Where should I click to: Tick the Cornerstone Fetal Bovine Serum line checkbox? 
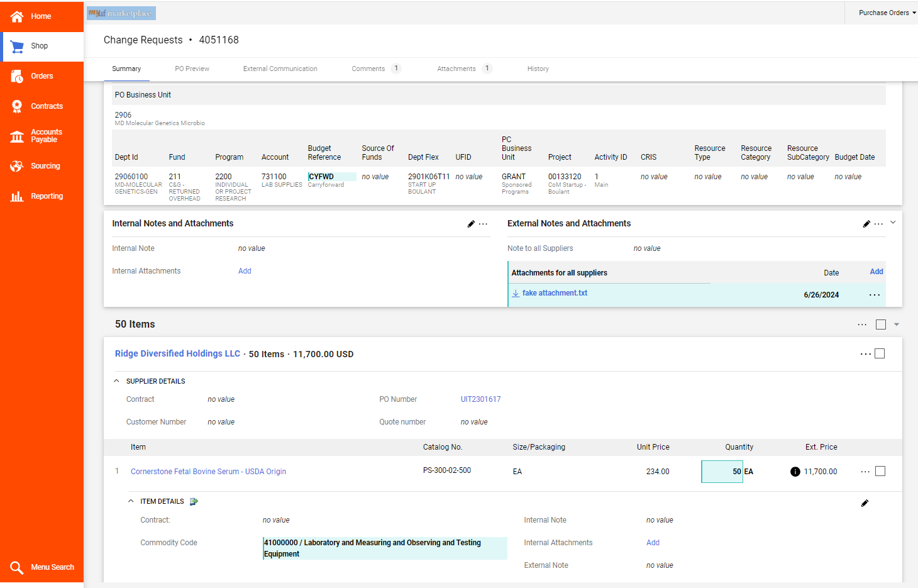tap(880, 471)
